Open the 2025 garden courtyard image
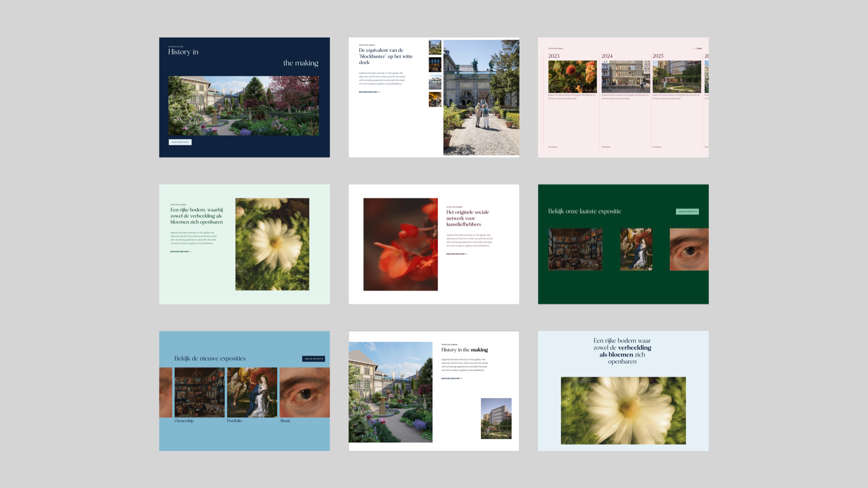This screenshot has height=488, width=868. [x=676, y=77]
